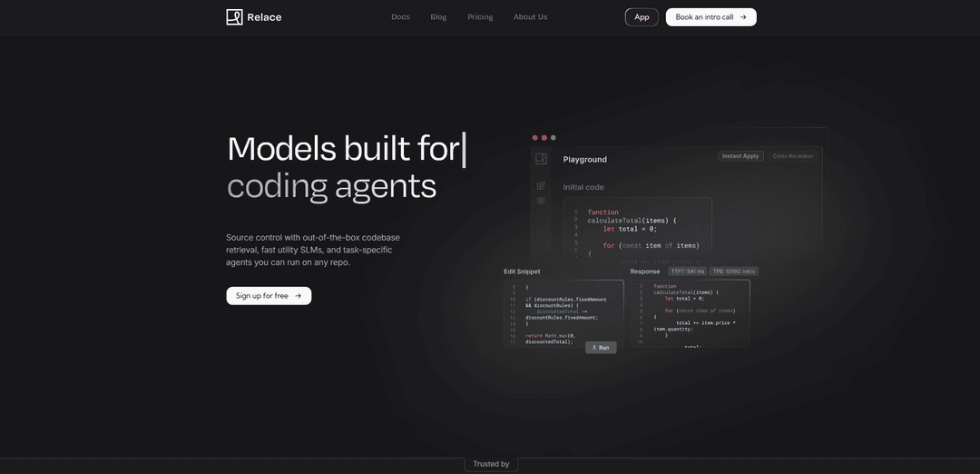
Task: Open the Pricing page
Action: pyautogui.click(x=480, y=17)
